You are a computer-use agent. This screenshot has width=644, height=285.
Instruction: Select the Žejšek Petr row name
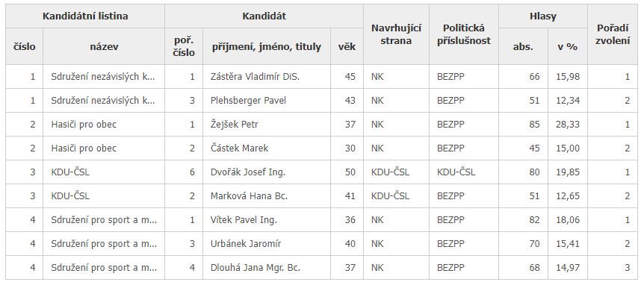coord(267,125)
